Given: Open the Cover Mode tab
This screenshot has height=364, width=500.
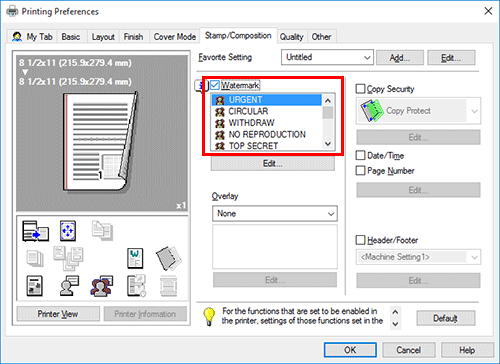Looking at the screenshot, I should click(175, 37).
